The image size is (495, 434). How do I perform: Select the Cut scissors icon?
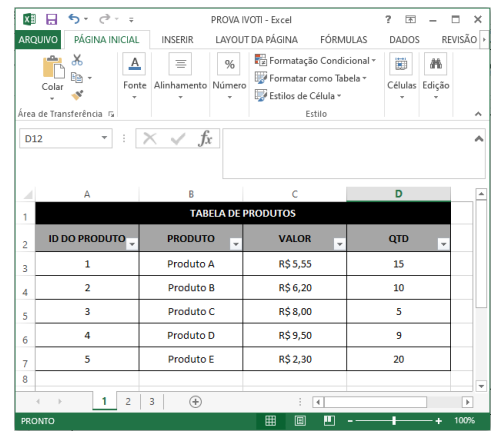[x=77, y=60]
